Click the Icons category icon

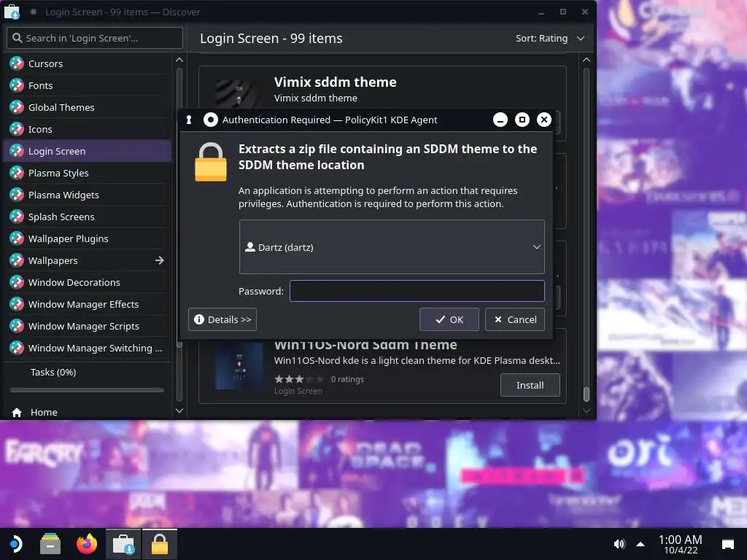pyautogui.click(x=17, y=129)
